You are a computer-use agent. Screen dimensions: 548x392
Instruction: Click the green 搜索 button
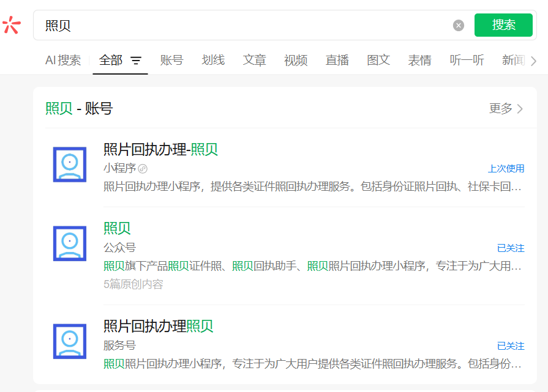tap(503, 25)
